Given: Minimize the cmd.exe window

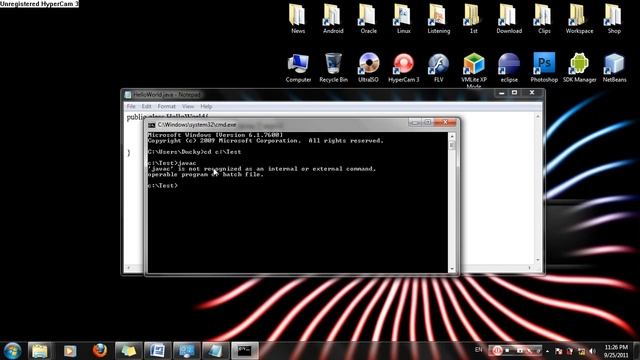Looking at the screenshot, I should point(415,122).
